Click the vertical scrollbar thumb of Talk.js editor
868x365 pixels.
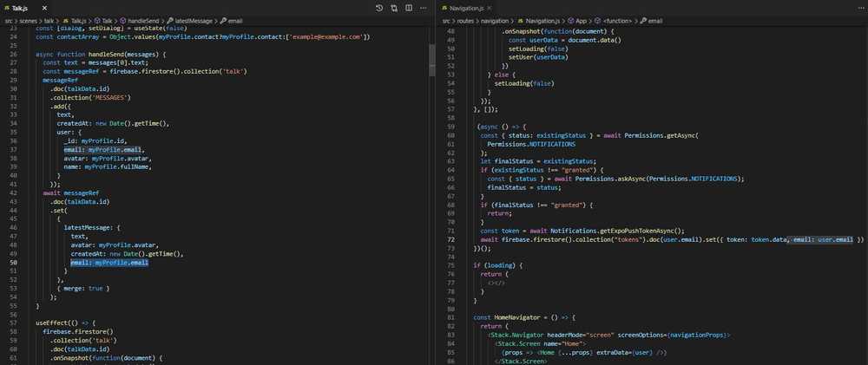click(x=432, y=60)
